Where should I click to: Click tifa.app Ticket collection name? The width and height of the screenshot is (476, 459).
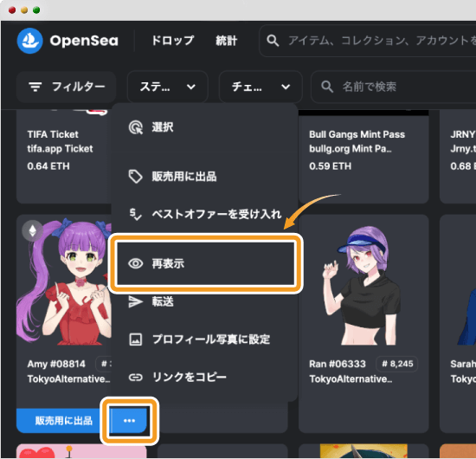click(60, 149)
